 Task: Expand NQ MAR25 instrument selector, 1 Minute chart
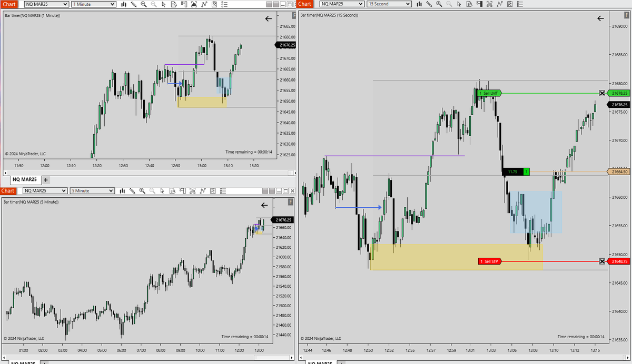[x=46, y=4]
